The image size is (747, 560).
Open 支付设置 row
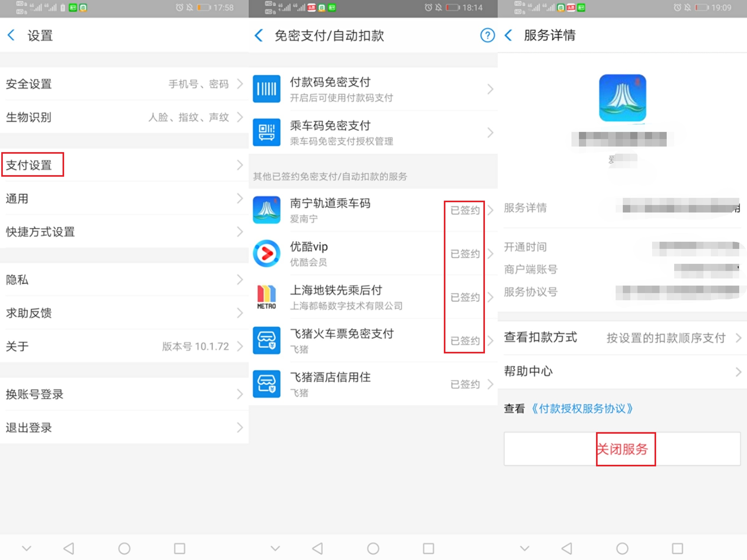pyautogui.click(x=124, y=165)
